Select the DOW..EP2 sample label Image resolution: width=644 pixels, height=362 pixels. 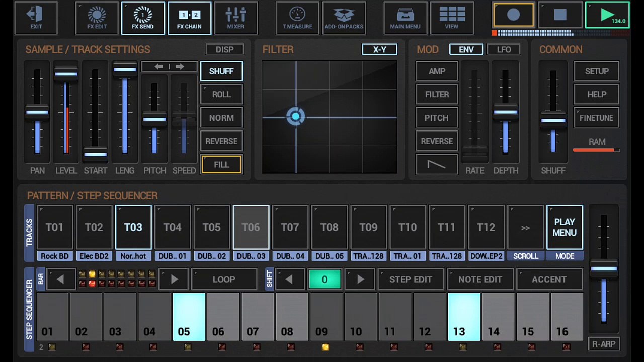(x=486, y=256)
